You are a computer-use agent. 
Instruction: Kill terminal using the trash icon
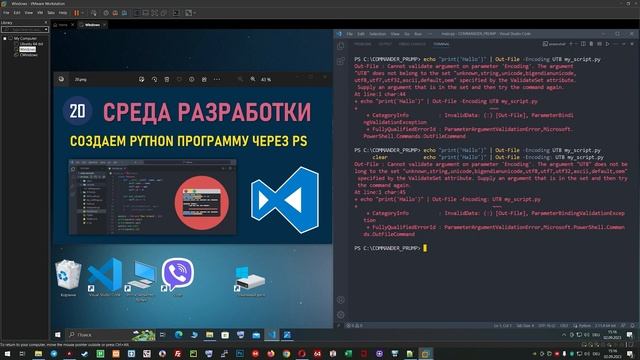point(591,44)
